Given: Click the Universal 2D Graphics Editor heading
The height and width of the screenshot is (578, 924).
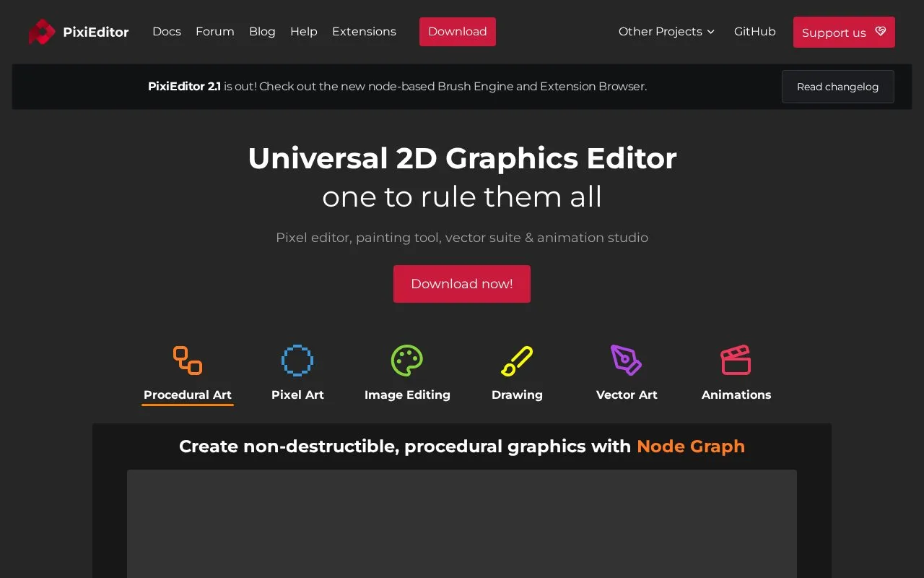Looking at the screenshot, I should pyautogui.click(x=462, y=158).
